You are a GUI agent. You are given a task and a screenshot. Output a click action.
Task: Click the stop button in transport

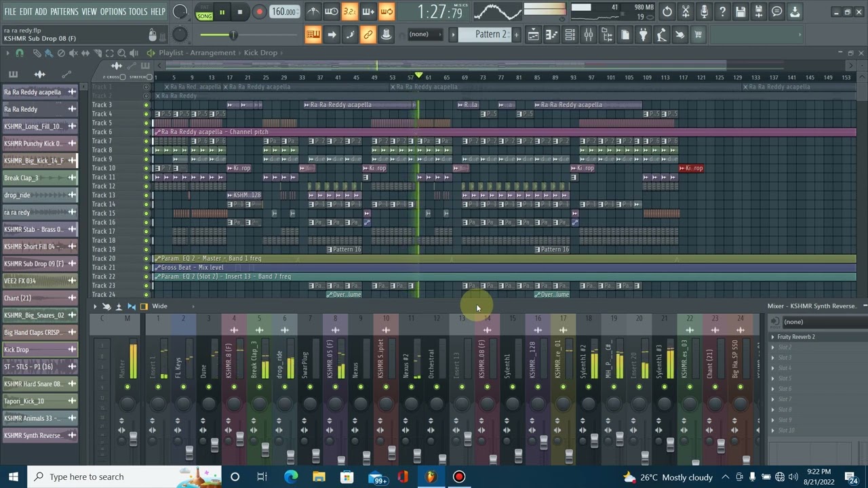tap(240, 12)
